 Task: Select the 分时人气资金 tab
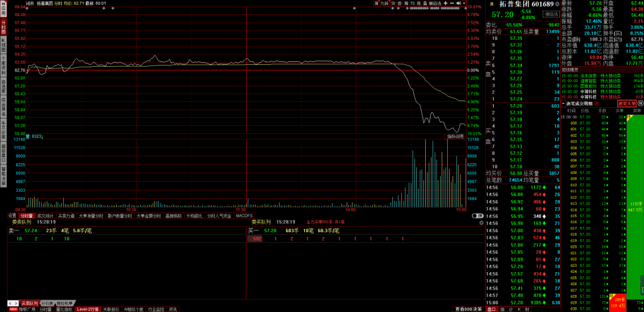[x=219, y=216]
